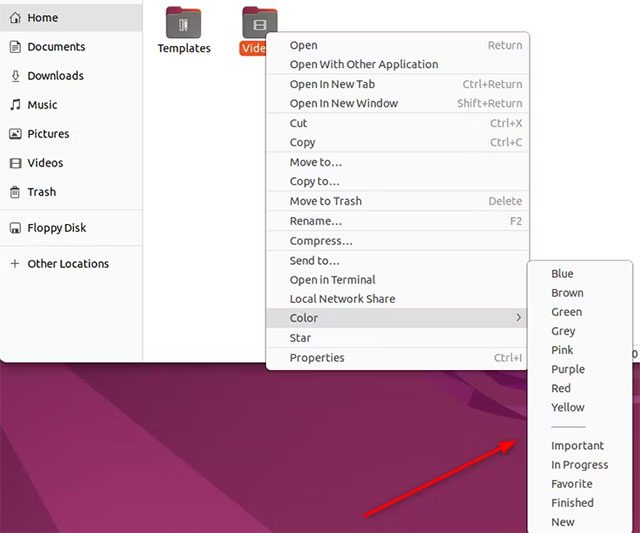Select the Copy to… menu entry
640x533 pixels.
[398, 181]
